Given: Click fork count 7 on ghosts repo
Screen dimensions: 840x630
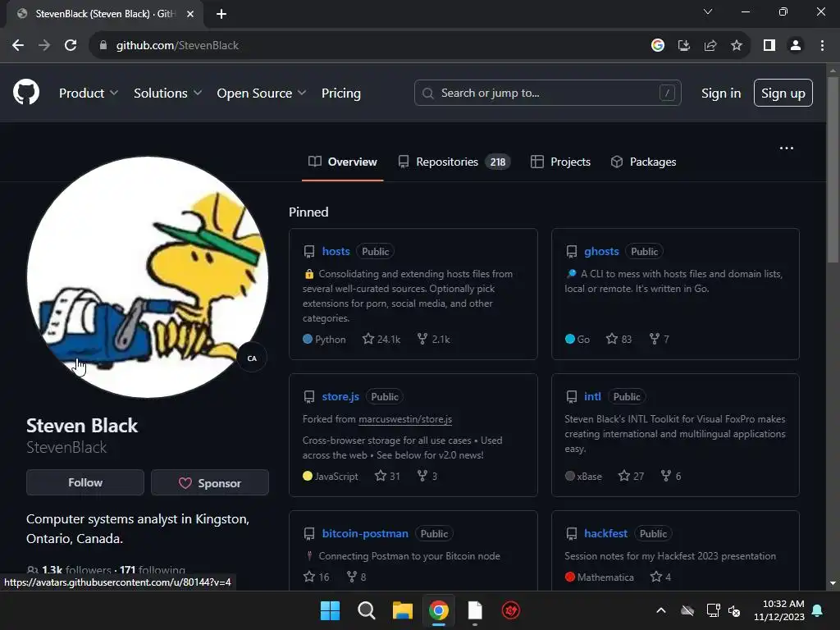Looking at the screenshot, I should coord(659,339).
